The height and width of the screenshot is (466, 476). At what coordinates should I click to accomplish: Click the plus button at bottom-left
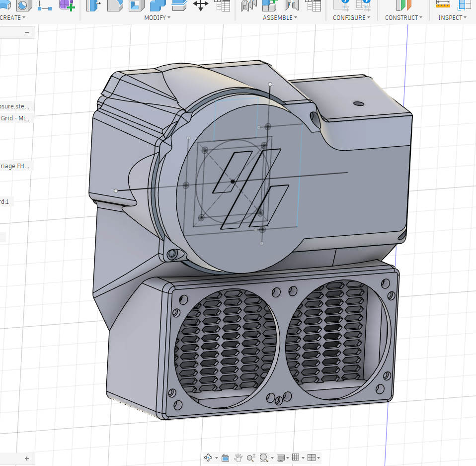pyautogui.click(x=27, y=459)
